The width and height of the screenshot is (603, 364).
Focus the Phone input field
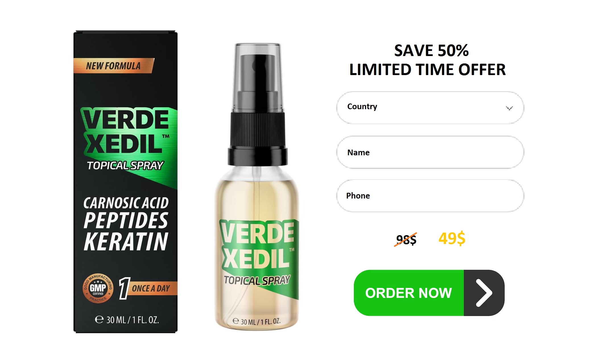(430, 196)
